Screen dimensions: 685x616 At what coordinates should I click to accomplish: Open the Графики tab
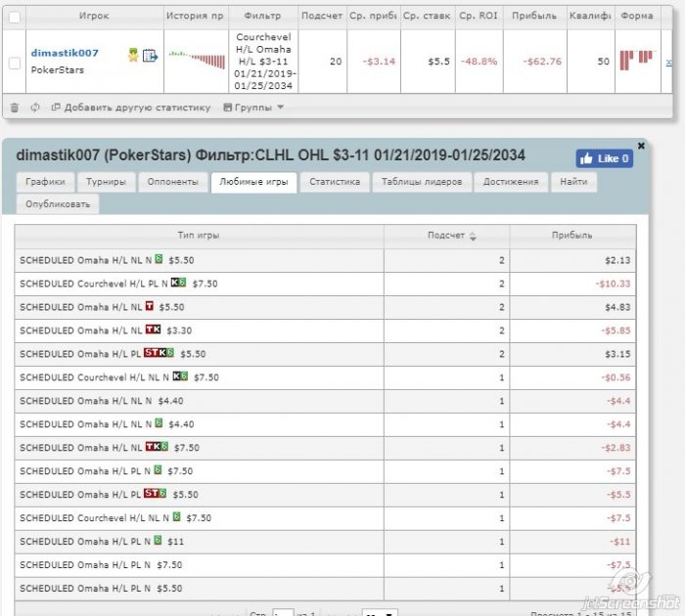(45, 182)
